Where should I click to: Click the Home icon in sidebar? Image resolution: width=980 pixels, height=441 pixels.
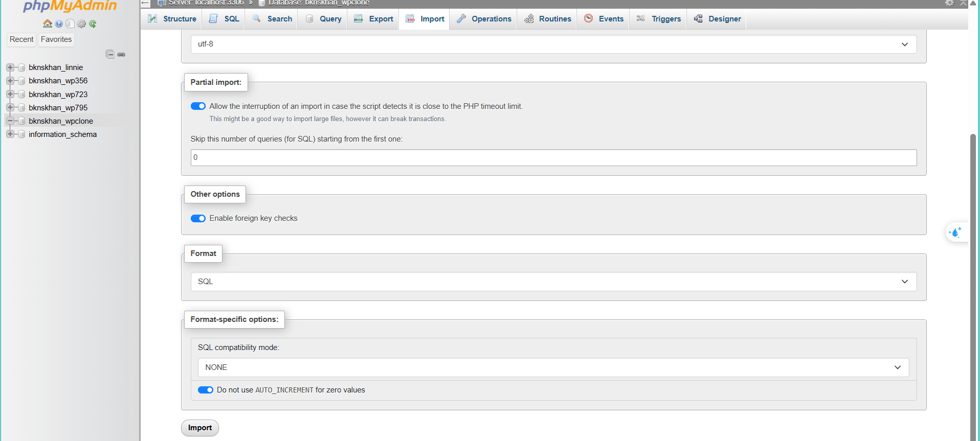click(x=48, y=24)
